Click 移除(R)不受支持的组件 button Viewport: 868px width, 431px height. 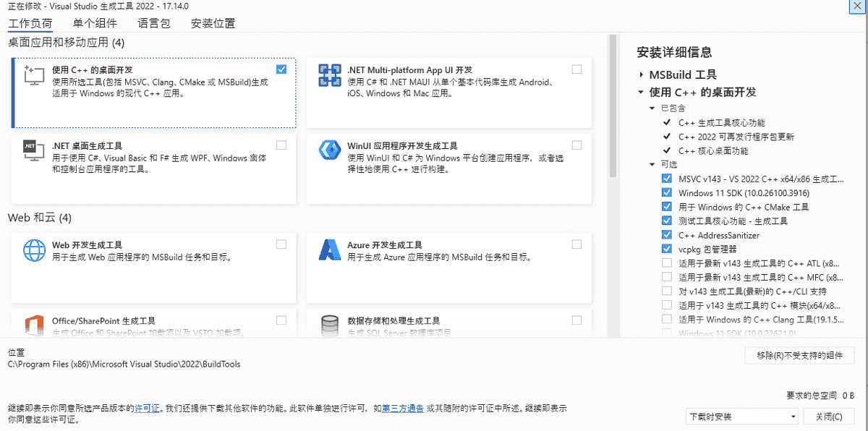[x=799, y=356]
